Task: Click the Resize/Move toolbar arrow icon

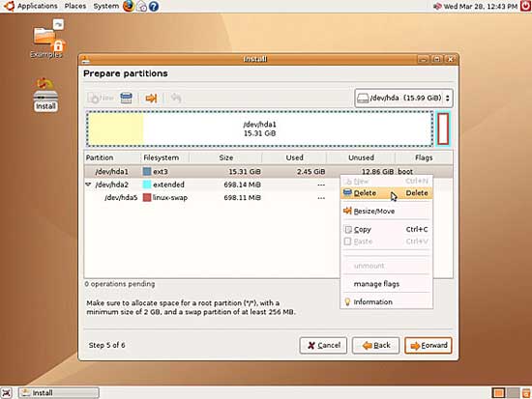Action: click(x=151, y=98)
